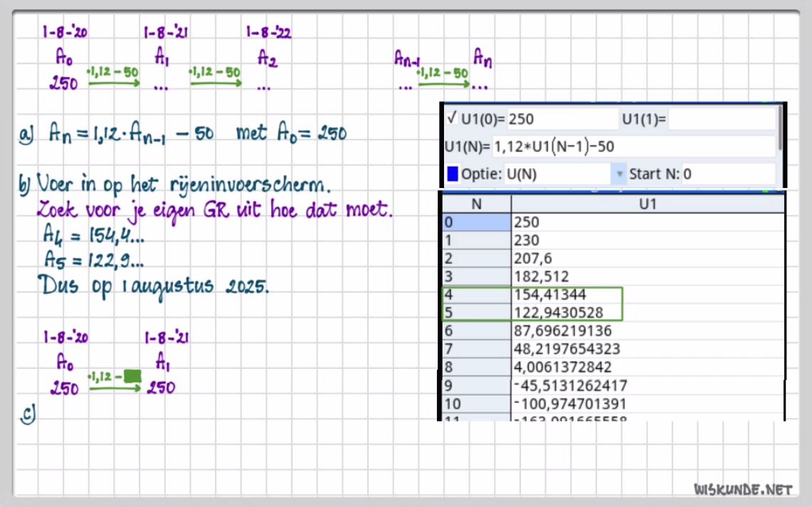
Task: Select table cell with value 230
Action: (x=648, y=240)
